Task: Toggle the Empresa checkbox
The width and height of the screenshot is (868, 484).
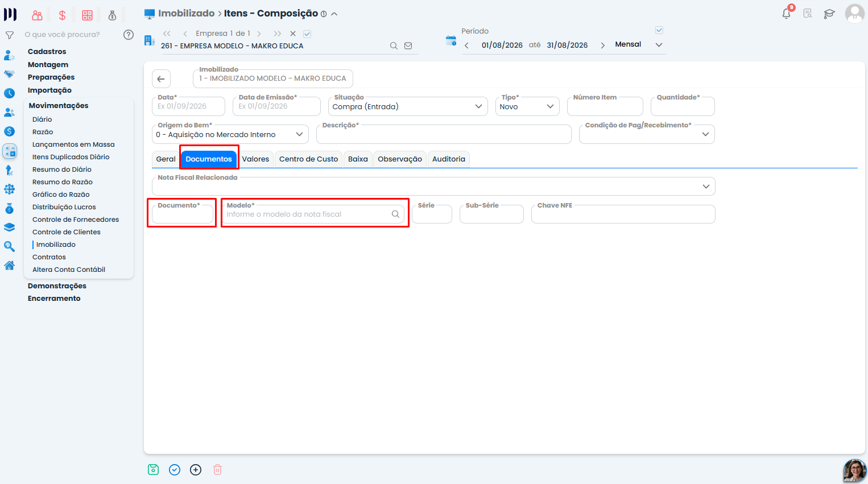Action: tap(307, 34)
